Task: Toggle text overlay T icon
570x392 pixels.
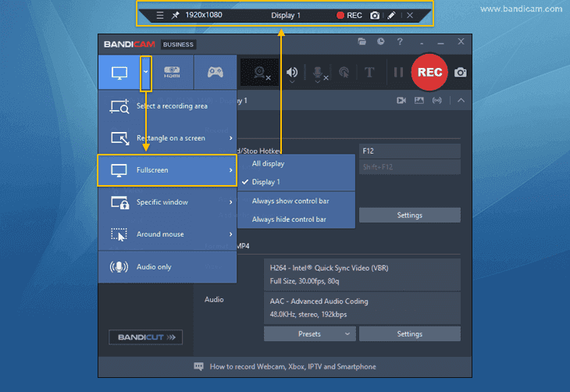Action: pos(369,73)
